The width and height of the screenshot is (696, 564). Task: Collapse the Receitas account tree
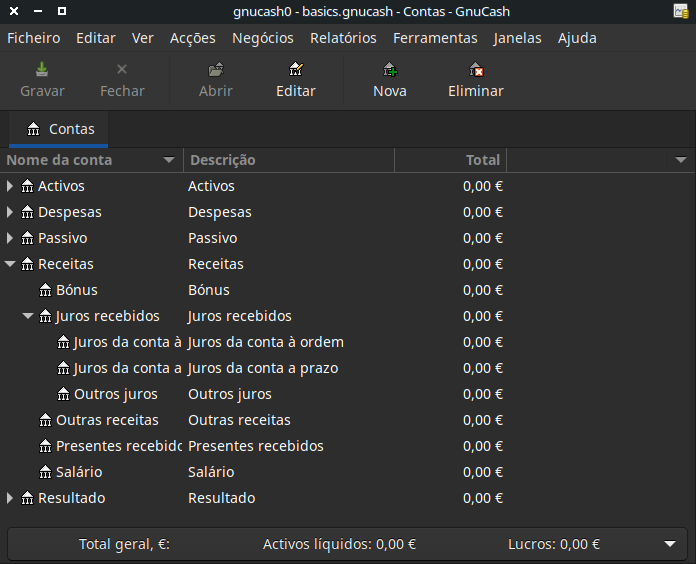coord(10,264)
